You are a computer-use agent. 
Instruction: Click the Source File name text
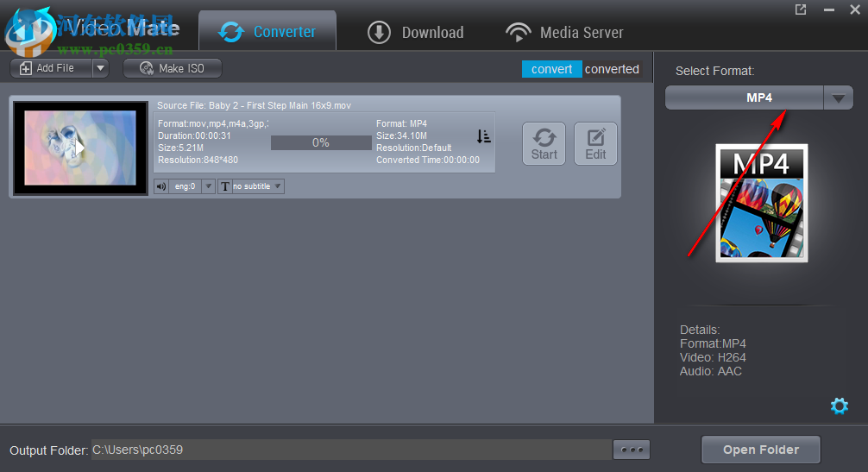[x=254, y=105]
